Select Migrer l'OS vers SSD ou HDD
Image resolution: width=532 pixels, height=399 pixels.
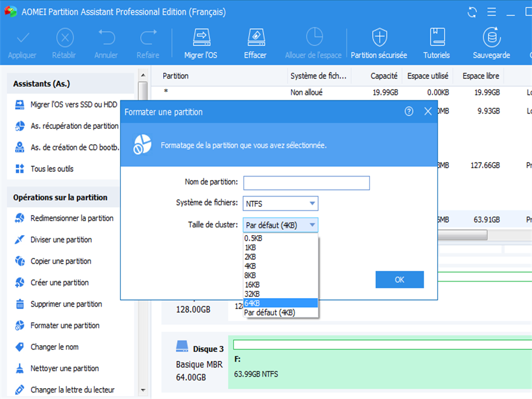[66, 105]
